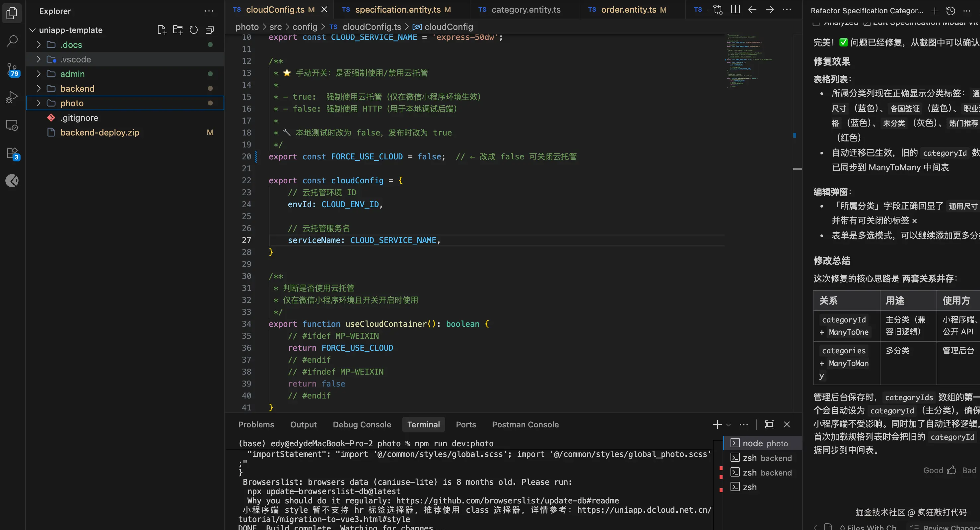Click New File icon in Explorer header

162,30
